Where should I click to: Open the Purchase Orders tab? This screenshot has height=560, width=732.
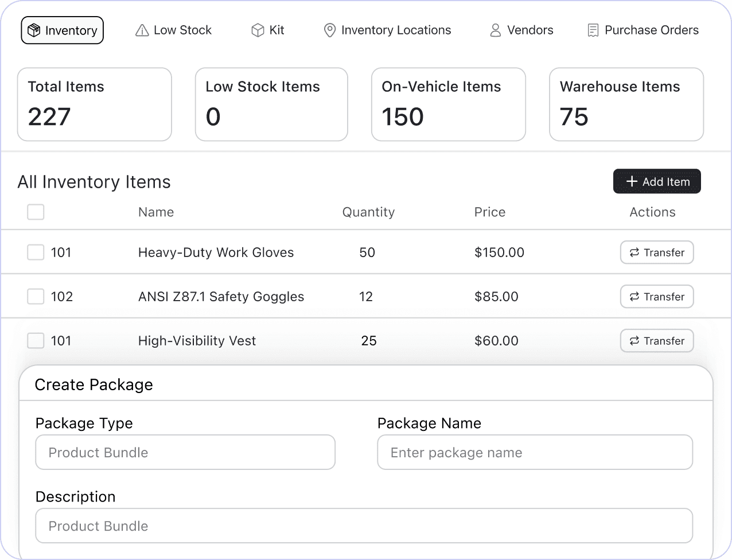[643, 30]
